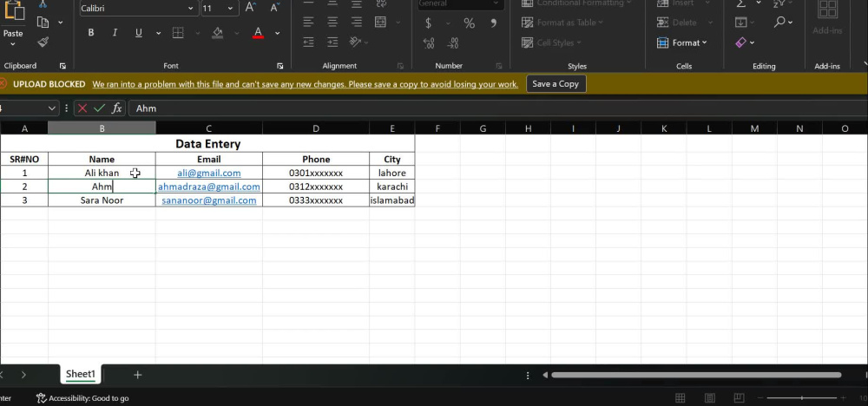Apply the Comma Style format

click(x=493, y=23)
